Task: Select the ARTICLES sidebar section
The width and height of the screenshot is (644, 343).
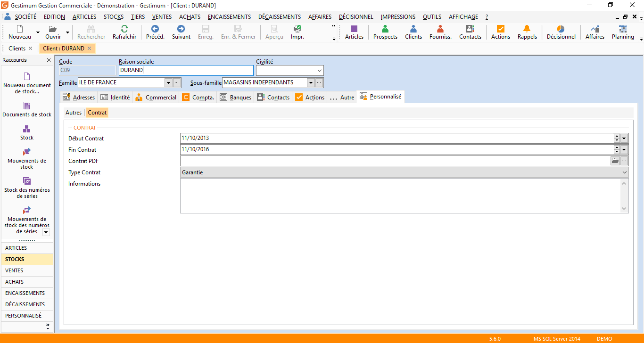Action: click(x=27, y=248)
